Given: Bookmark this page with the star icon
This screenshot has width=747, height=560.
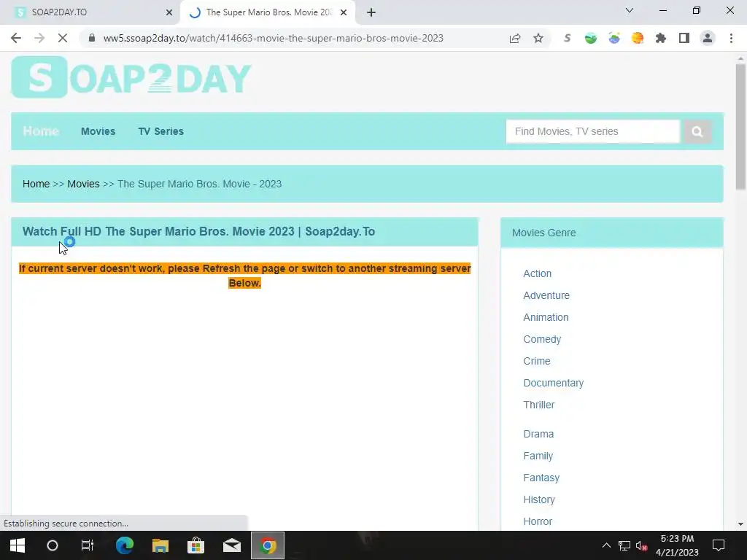Looking at the screenshot, I should pos(538,38).
